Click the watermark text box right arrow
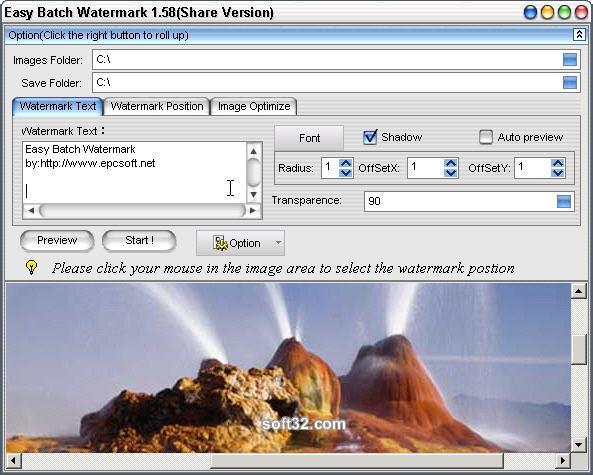This screenshot has height=475, width=593. point(253,210)
